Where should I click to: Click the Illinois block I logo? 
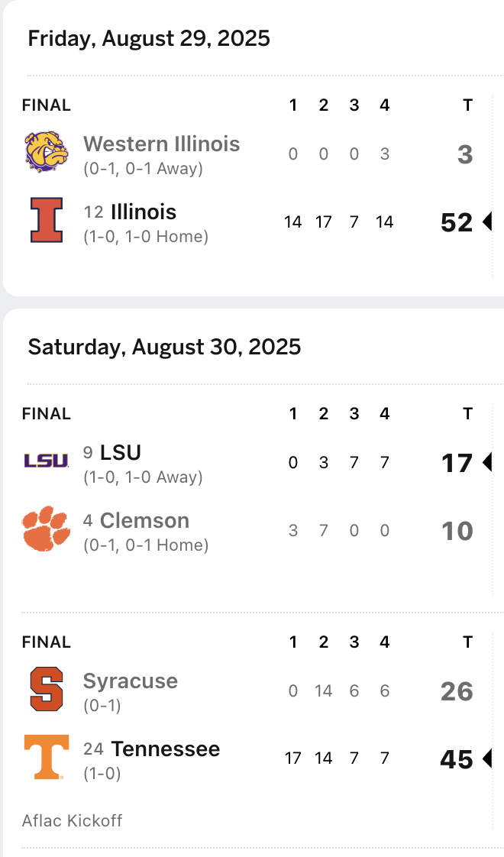pyautogui.click(x=46, y=220)
